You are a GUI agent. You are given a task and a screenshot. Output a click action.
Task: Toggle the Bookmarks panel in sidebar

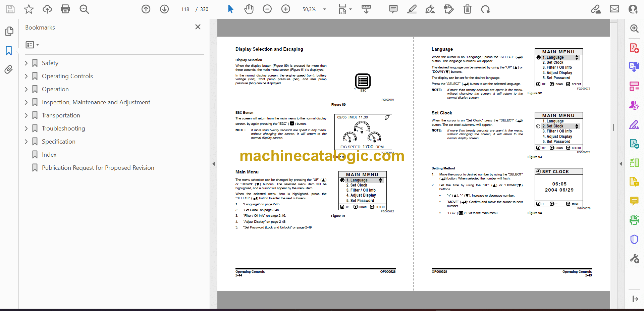coord(9,51)
